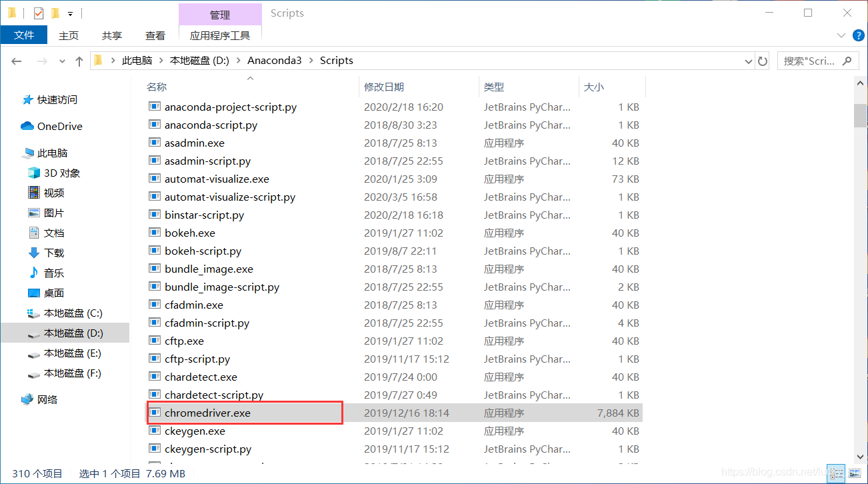Click the anaconda-project-script.py file icon
This screenshot has width=868, height=484.
click(155, 107)
